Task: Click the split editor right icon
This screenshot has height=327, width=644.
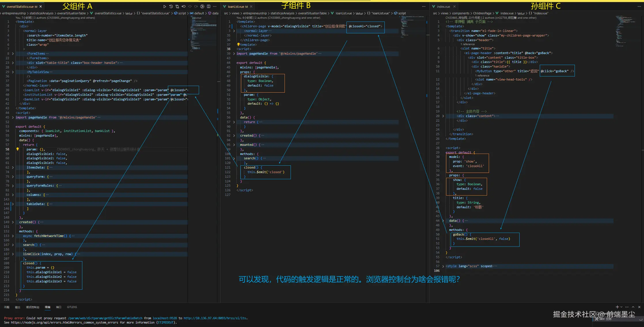Action: [x=209, y=6]
